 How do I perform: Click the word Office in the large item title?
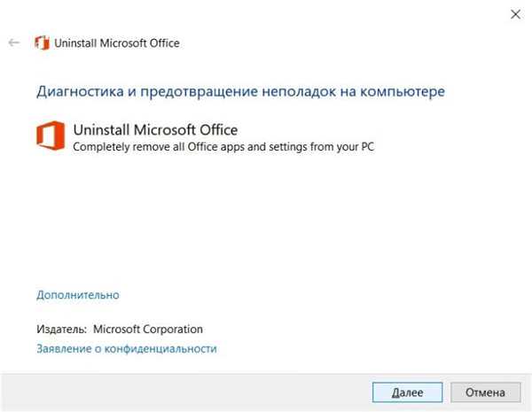tap(218, 130)
